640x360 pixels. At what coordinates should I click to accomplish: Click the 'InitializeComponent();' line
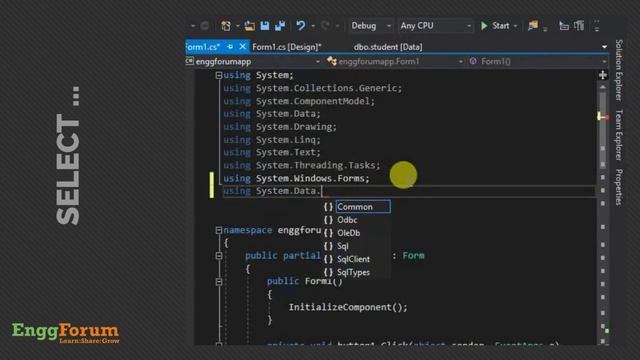tap(348, 307)
